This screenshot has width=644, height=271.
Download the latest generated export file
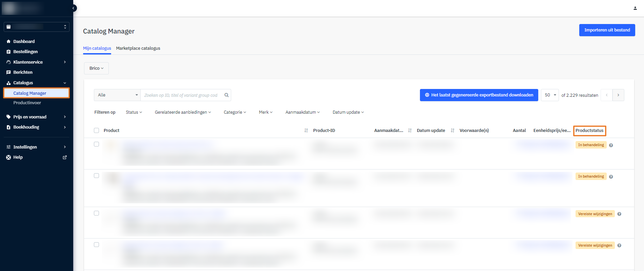pos(479,95)
